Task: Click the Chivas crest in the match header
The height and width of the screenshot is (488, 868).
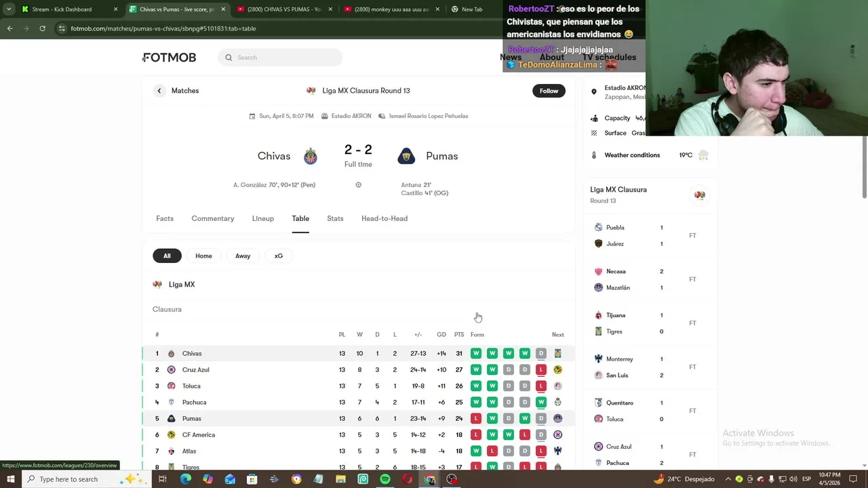Action: [x=310, y=156]
